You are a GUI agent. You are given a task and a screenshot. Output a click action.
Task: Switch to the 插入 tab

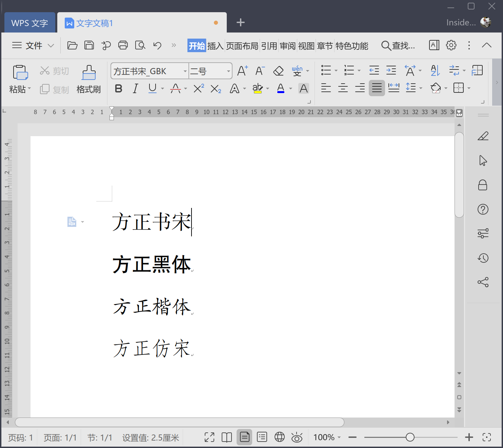pyautogui.click(x=216, y=46)
